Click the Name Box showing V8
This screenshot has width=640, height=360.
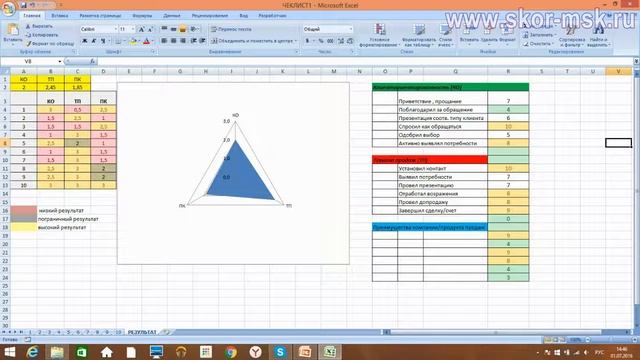pos(31,61)
